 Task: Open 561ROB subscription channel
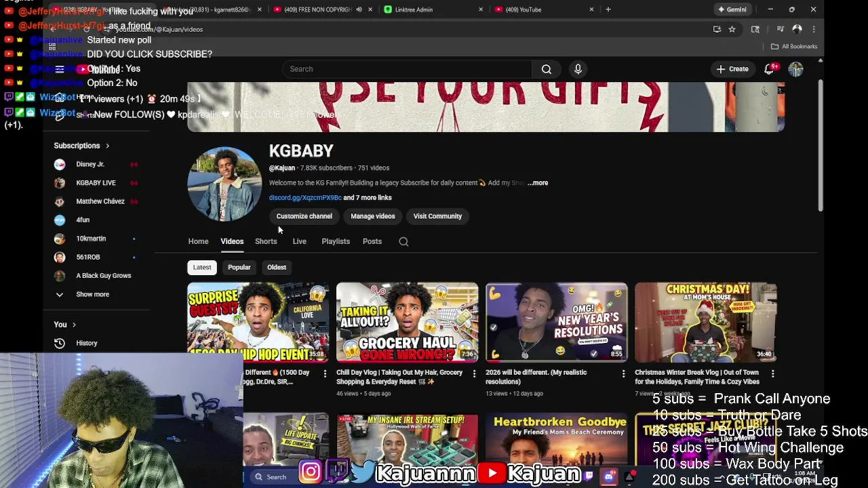click(88, 257)
